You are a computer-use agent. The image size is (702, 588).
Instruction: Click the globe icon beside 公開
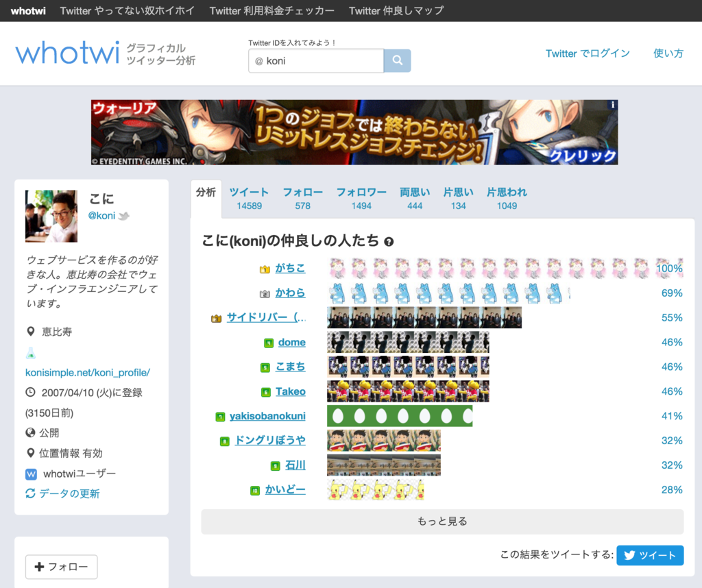click(30, 432)
